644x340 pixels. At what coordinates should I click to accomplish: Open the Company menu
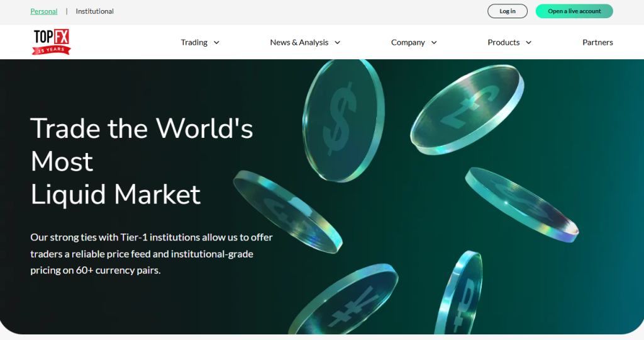tap(408, 43)
